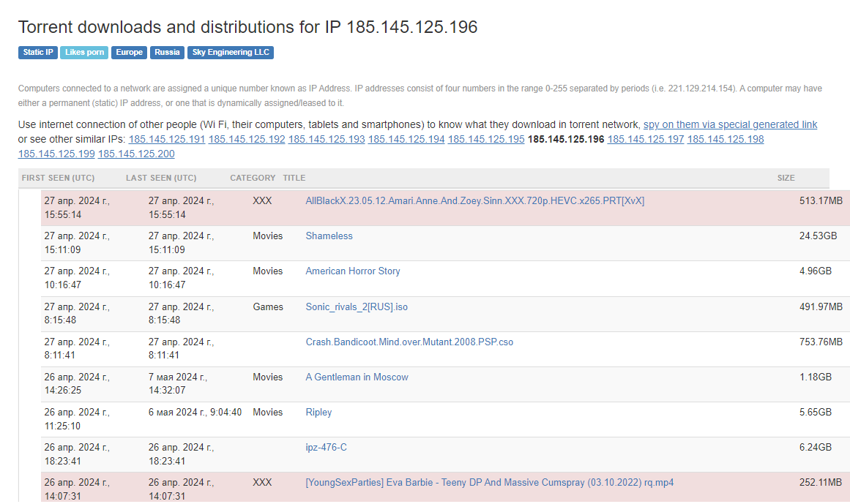Select the 753.76MB size cell
This screenshot has width=850, height=504.
point(821,342)
